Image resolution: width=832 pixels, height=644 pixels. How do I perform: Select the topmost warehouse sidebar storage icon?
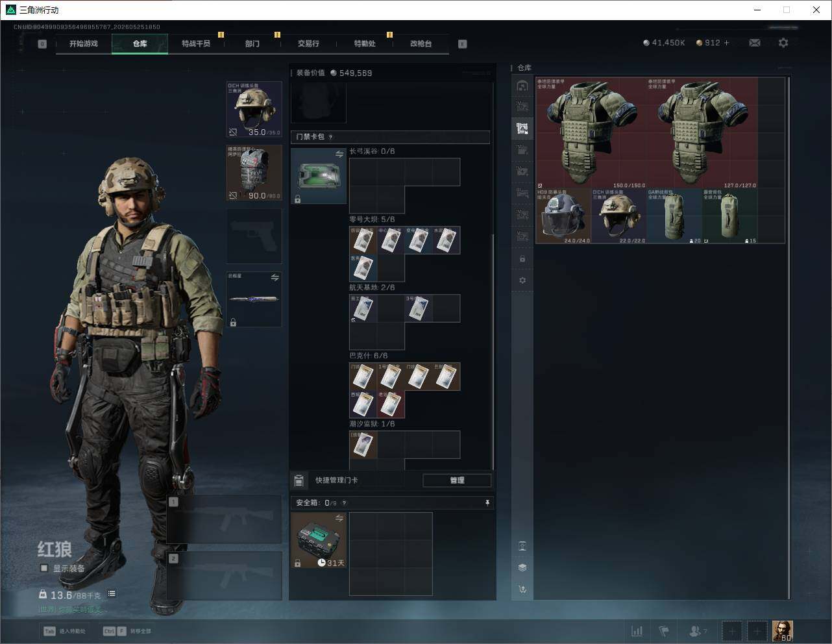pyautogui.click(x=522, y=86)
